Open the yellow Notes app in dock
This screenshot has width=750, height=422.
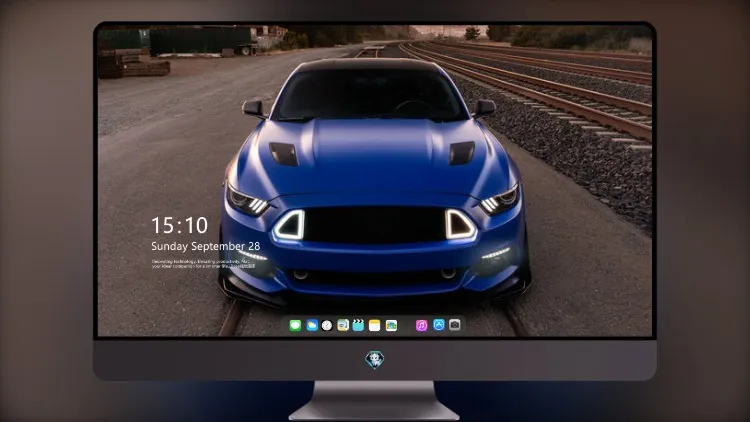click(x=375, y=325)
